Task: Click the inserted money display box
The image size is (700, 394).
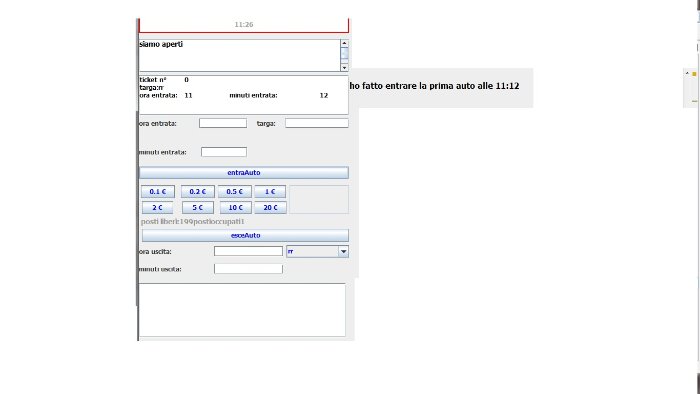Action: [319, 199]
